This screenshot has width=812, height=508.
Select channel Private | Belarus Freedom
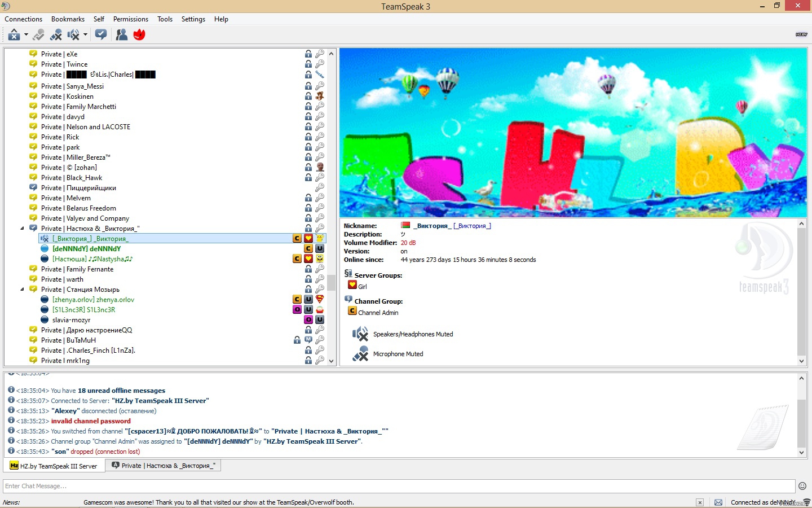(78, 208)
